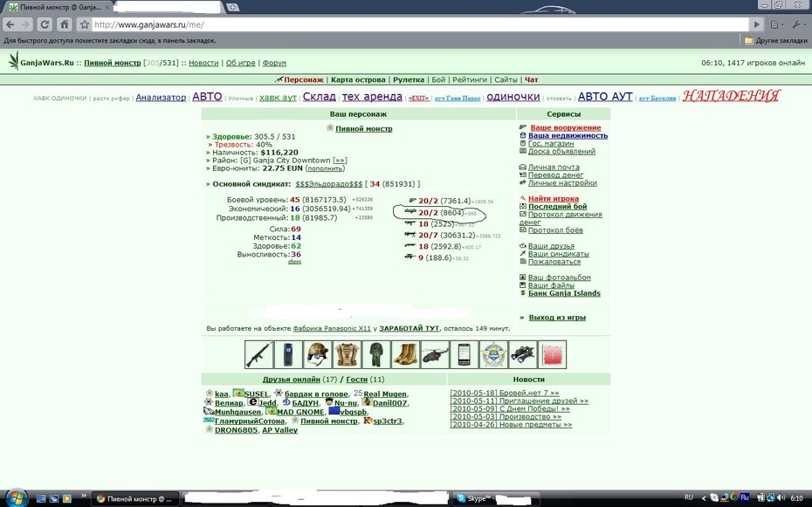
Task: Open the Бой menu item
Action: point(438,79)
